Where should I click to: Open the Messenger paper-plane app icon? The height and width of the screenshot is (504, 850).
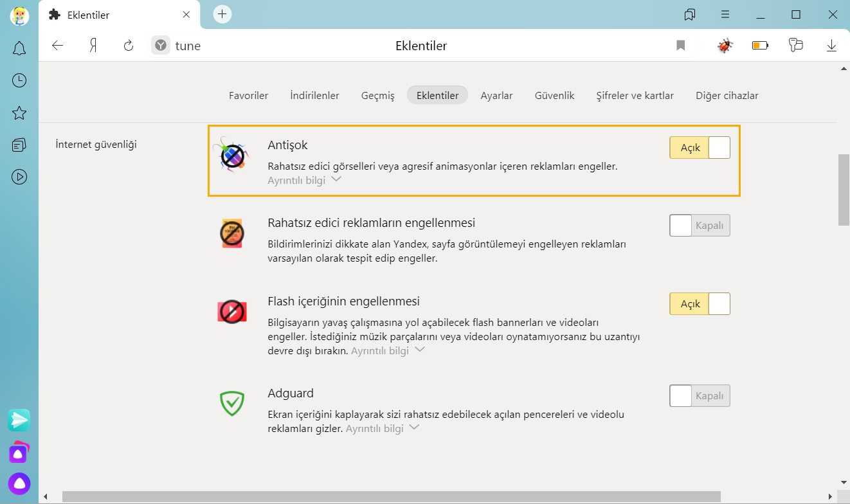(19, 420)
